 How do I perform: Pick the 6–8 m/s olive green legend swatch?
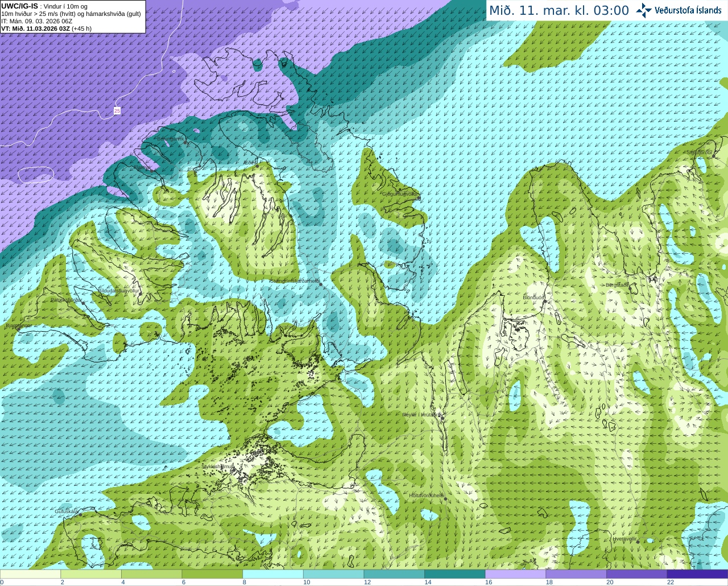tap(212, 574)
